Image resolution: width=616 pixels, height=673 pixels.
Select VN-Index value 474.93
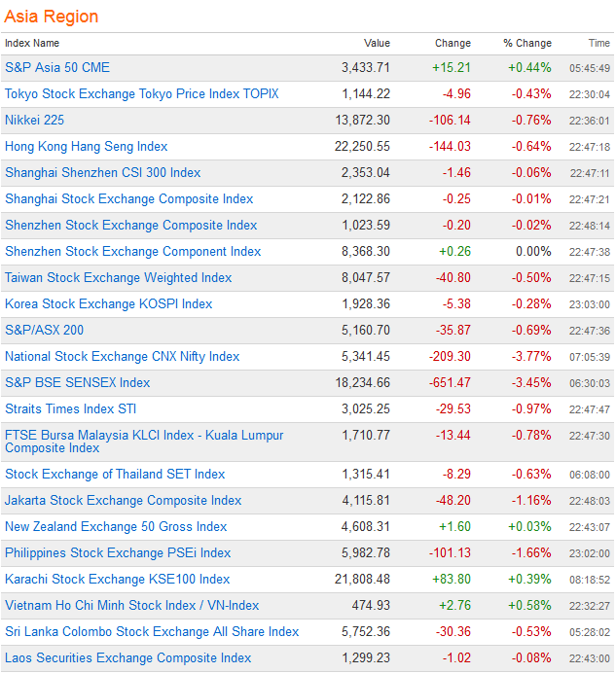[x=371, y=605]
